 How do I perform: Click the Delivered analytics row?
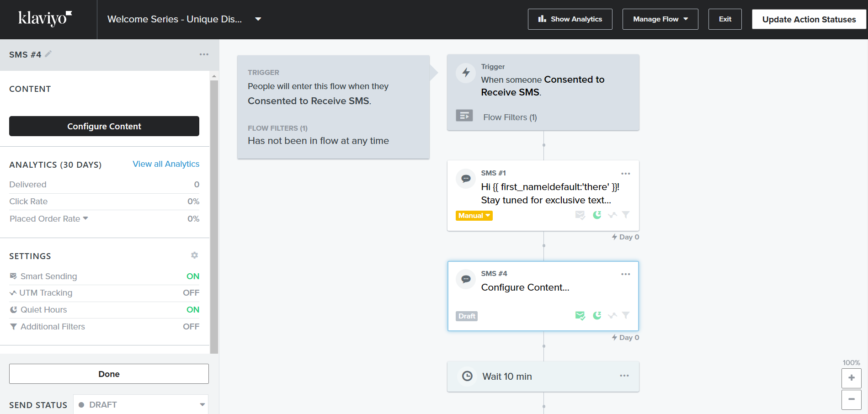pos(104,185)
